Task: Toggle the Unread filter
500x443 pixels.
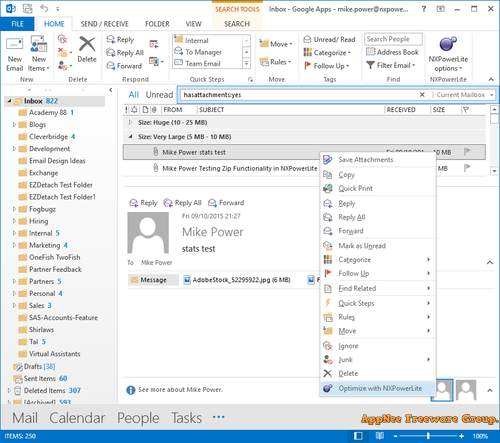Action: (159, 95)
